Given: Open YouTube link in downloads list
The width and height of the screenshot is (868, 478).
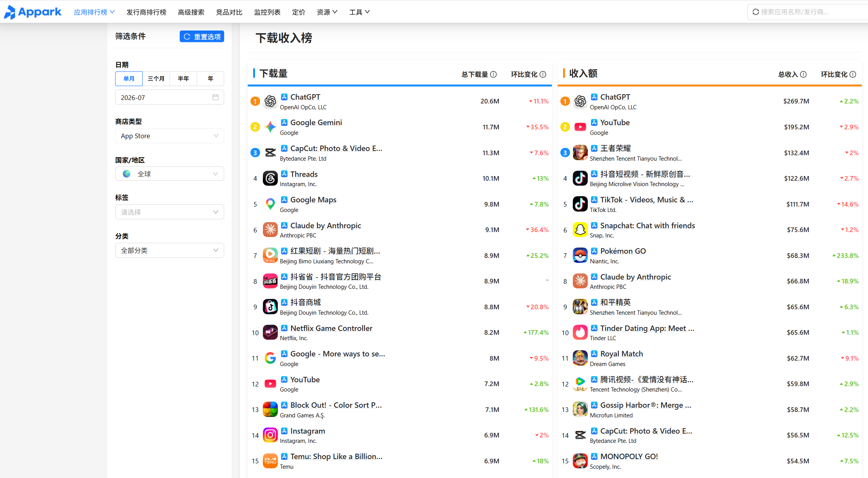Looking at the screenshot, I should point(305,380).
